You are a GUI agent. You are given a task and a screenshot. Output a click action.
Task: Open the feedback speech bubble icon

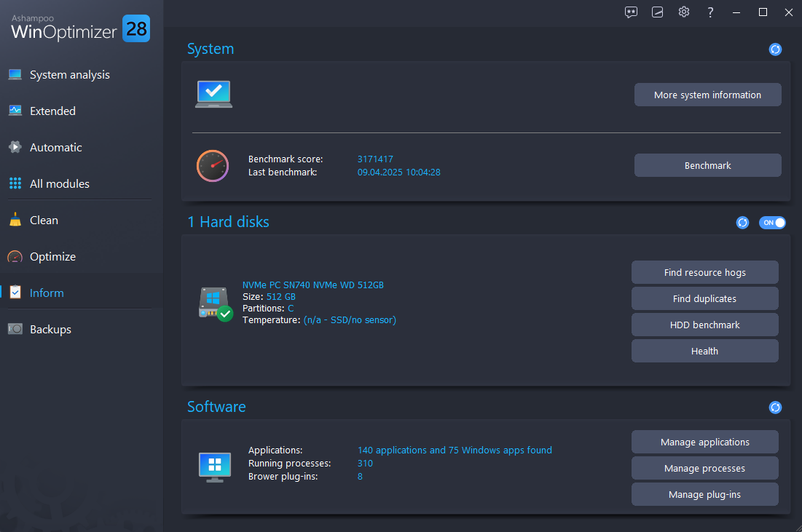click(x=631, y=12)
